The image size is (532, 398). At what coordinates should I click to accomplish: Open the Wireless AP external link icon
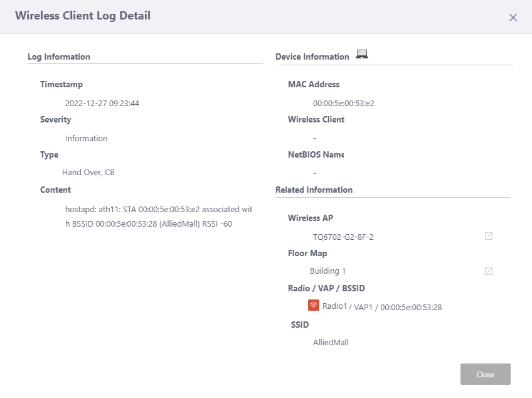(x=488, y=236)
